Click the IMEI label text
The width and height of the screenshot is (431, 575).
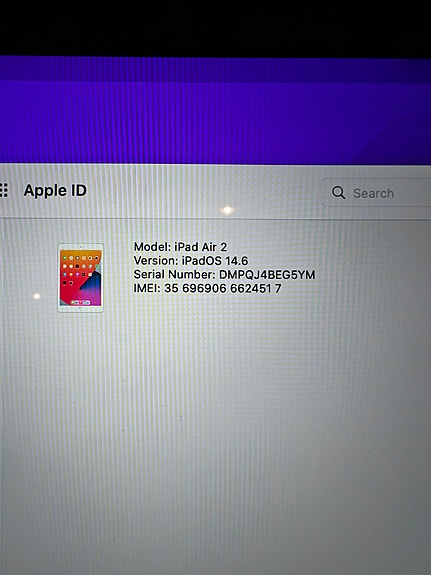147,288
